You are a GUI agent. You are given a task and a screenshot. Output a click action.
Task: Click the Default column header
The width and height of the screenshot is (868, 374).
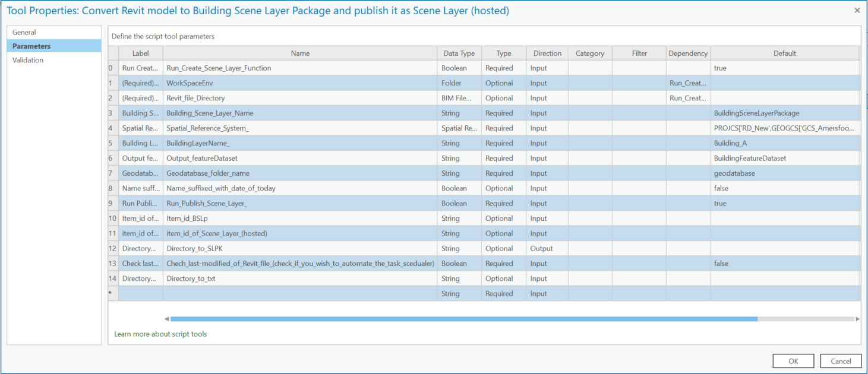pyautogui.click(x=785, y=53)
